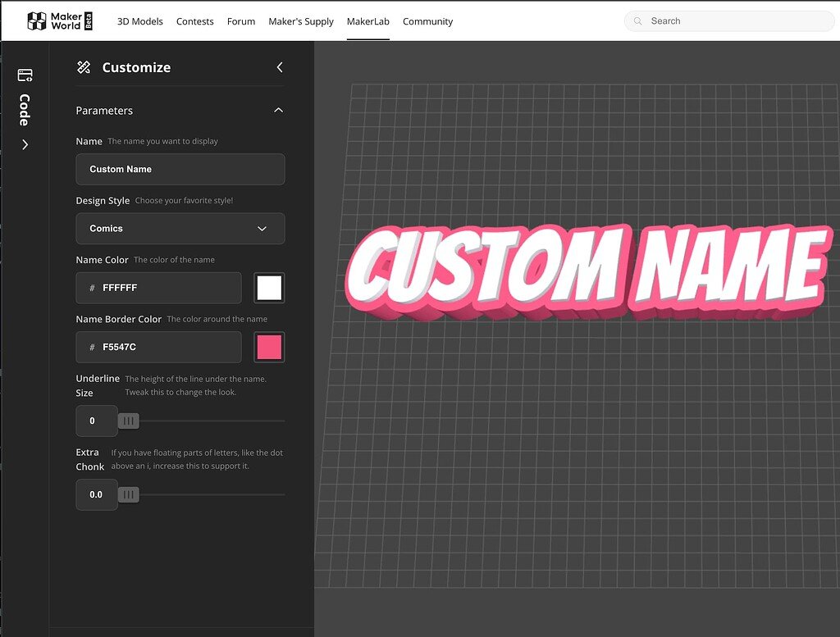Collapse the Customize panel with left chevron
The height and width of the screenshot is (637, 840).
coord(279,67)
